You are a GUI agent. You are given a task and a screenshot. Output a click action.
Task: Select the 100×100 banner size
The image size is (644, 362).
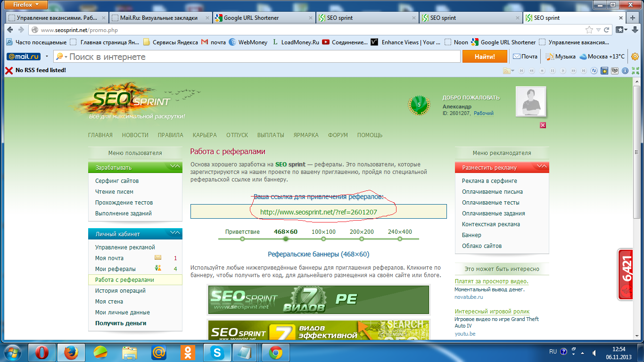(x=323, y=231)
